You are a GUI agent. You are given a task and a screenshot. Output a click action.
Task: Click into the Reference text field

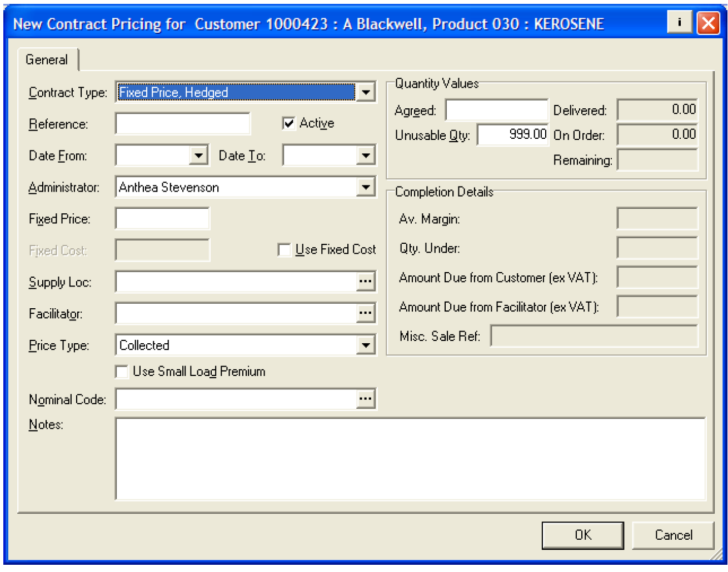click(x=182, y=124)
